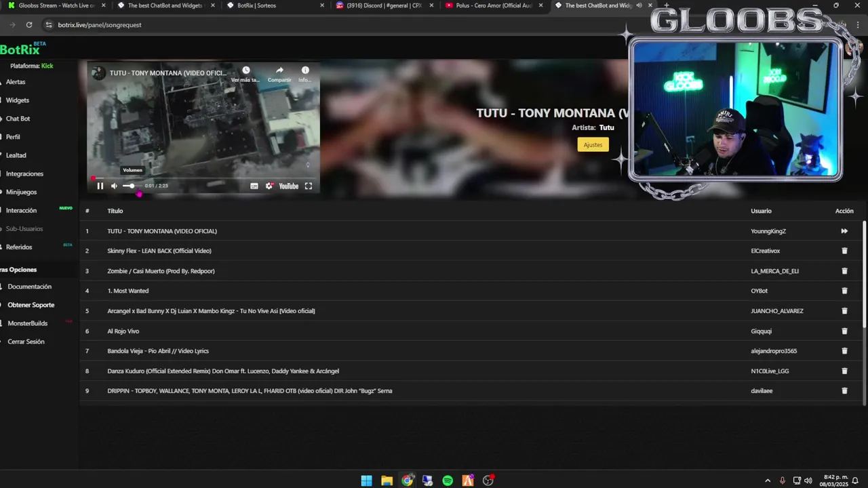Image resolution: width=868 pixels, height=488 pixels.
Task: Open the Windows Start menu
Action: (x=366, y=481)
